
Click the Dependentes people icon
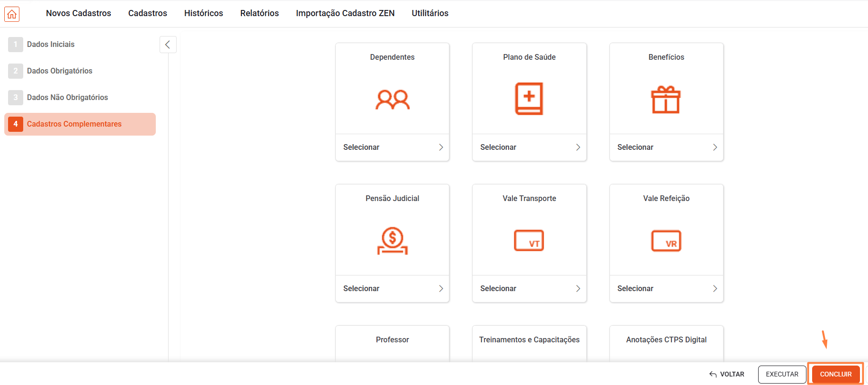[392, 100]
